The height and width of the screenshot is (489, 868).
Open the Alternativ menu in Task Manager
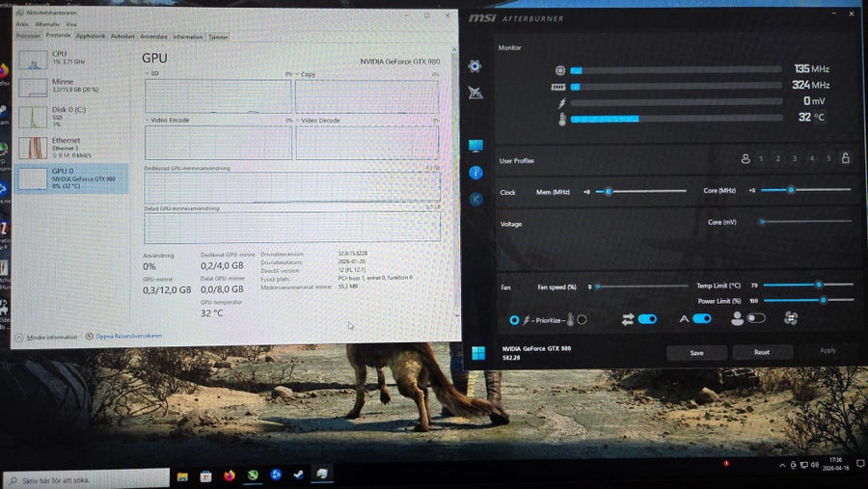(47, 24)
